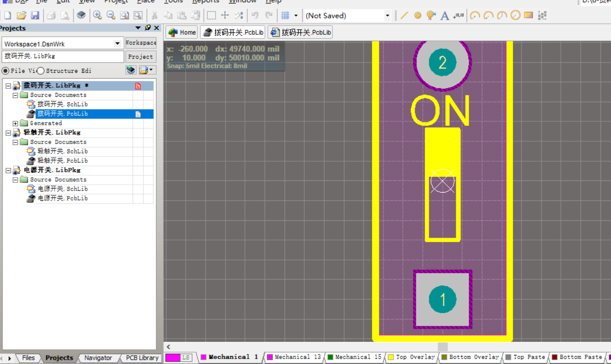Collapse the 电源开关.LibPkg project node
Screen dimensions: 611x364
8,170
